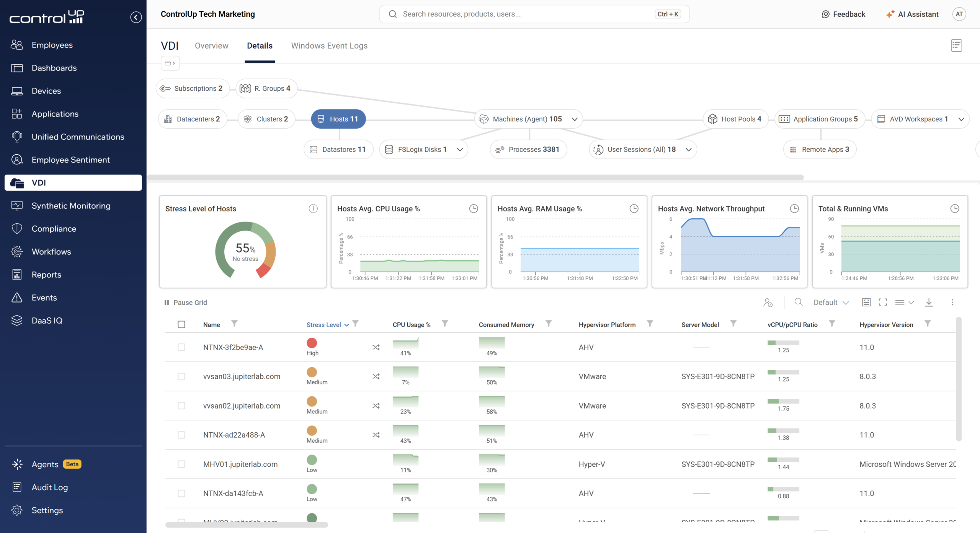
Task: Check the vvsan03.jupiterlab.com row checkbox
Action: tap(181, 376)
